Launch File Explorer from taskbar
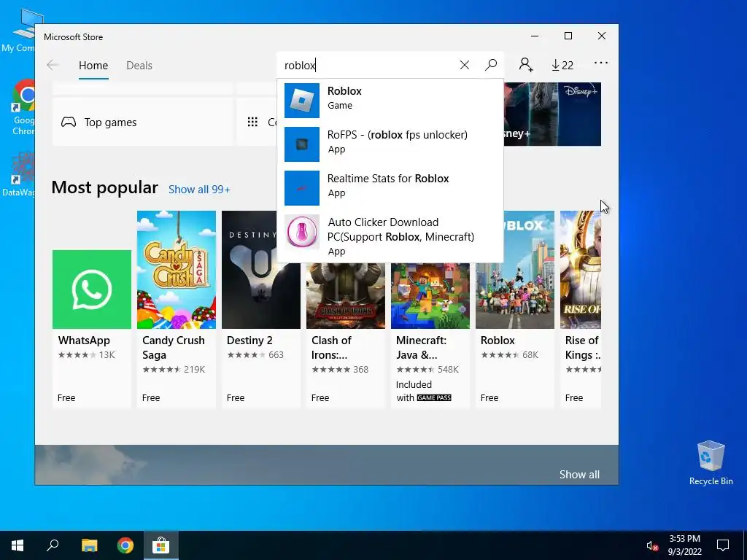 (x=89, y=545)
